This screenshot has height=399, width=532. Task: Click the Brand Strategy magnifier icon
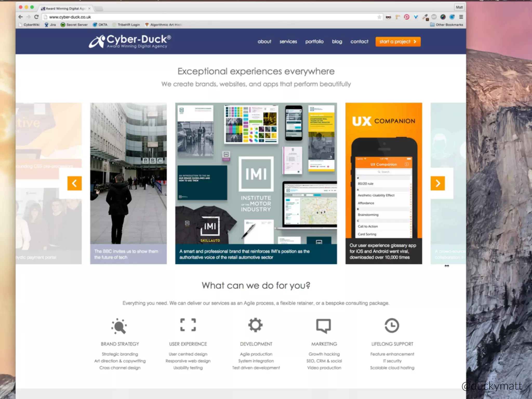[x=119, y=326]
